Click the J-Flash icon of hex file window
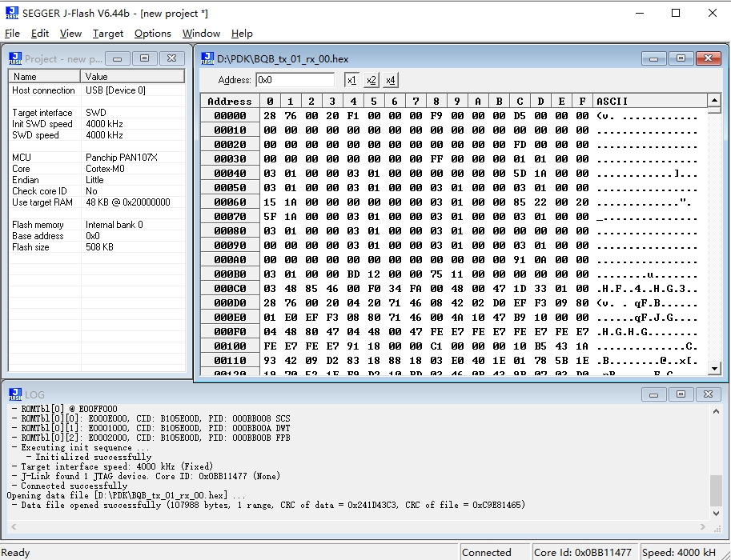This screenshot has height=560, width=731. [207, 58]
